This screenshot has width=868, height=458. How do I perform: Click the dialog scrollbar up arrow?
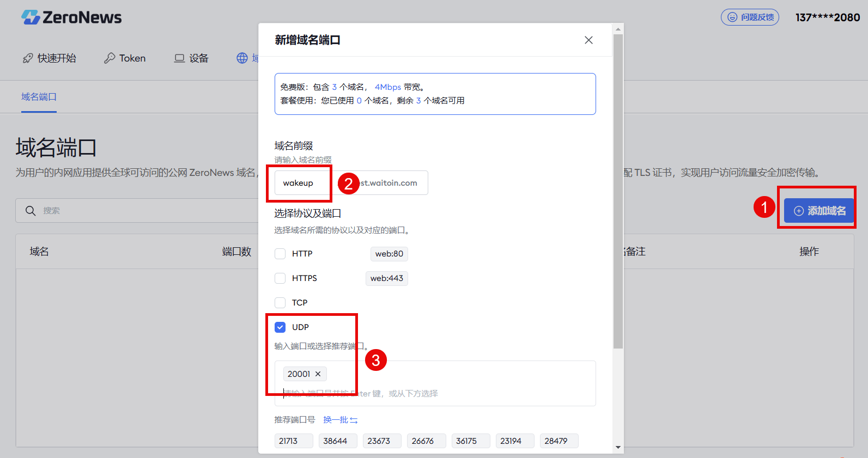[x=618, y=29]
